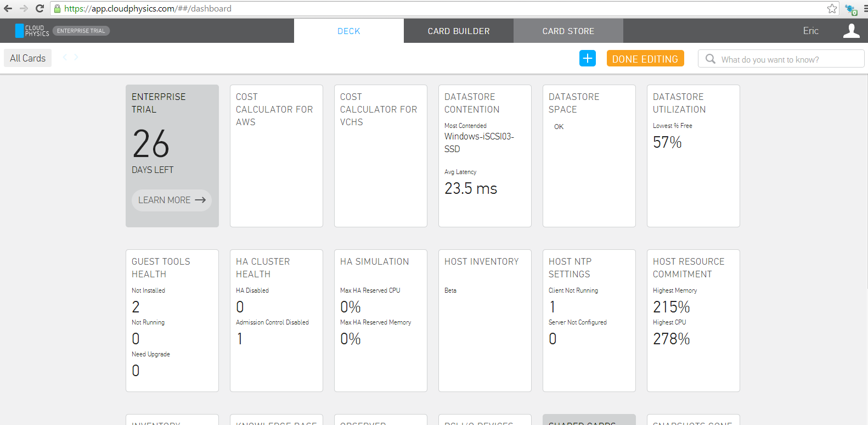The height and width of the screenshot is (425, 868).
Task: Click the browser extension icon
Action: [x=850, y=9]
